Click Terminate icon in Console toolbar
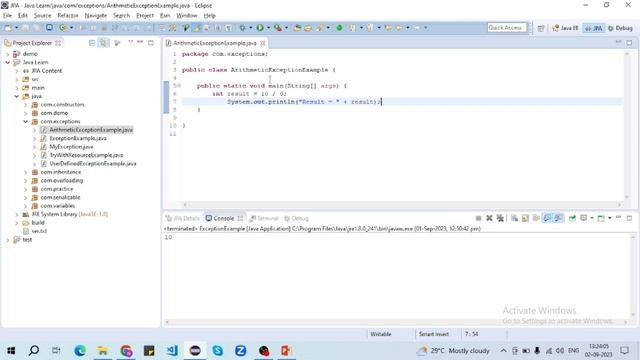 coord(478,218)
